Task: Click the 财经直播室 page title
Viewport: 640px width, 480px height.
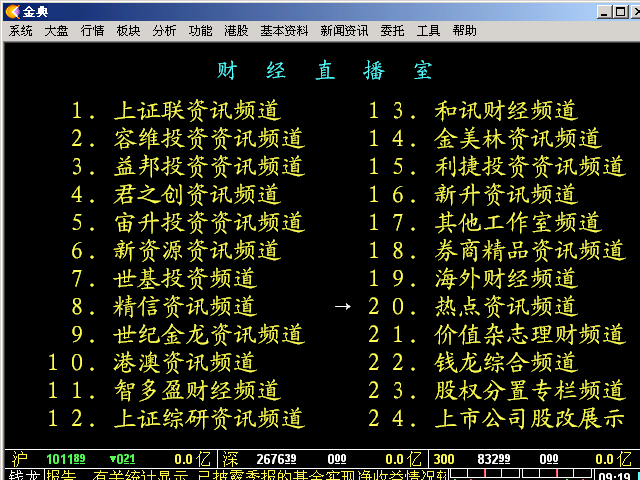Action: [324, 70]
